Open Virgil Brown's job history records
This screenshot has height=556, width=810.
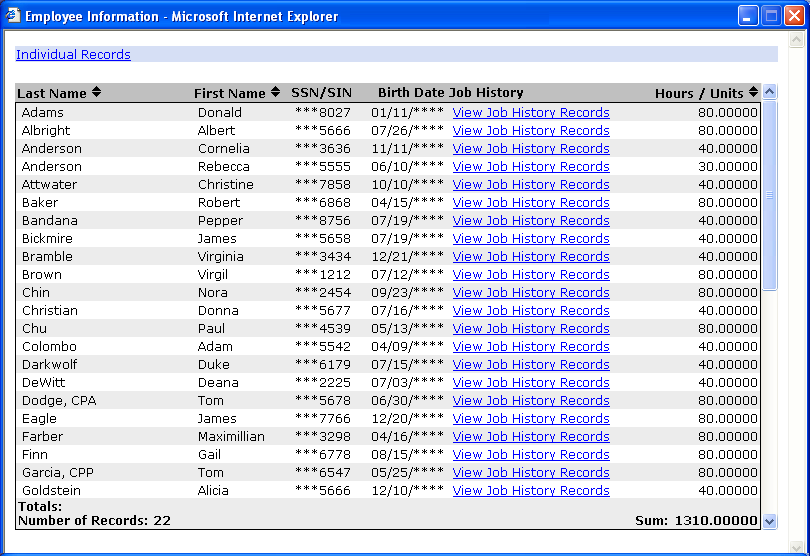(530, 275)
